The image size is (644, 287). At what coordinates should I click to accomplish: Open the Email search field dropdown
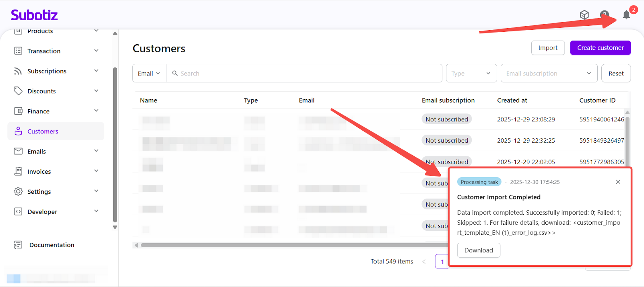[149, 74]
